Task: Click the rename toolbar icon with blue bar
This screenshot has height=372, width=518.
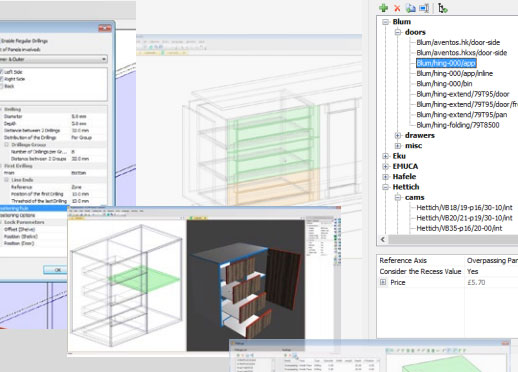Action: pyautogui.click(x=424, y=8)
